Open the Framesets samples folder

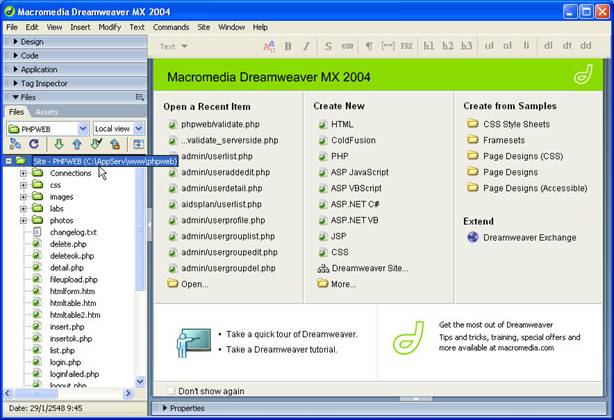click(504, 140)
